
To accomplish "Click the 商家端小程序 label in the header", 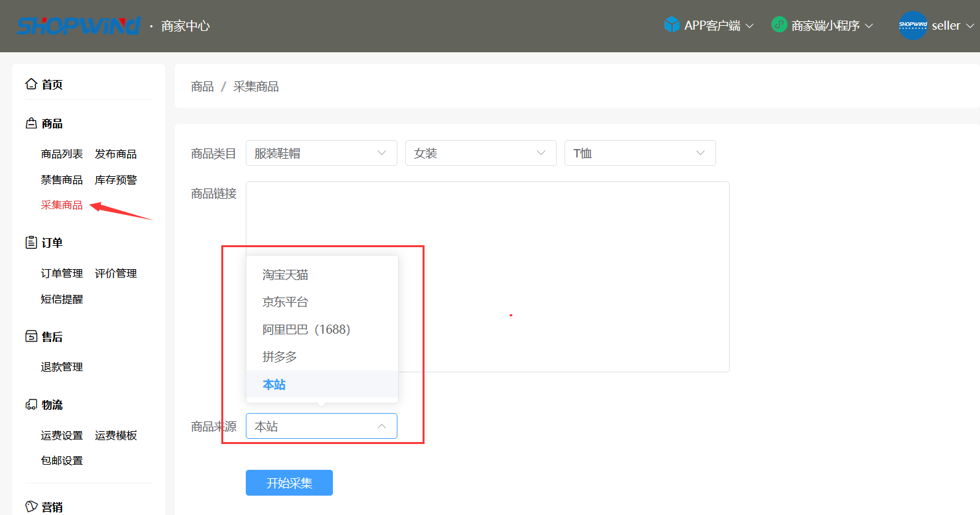I will (826, 26).
